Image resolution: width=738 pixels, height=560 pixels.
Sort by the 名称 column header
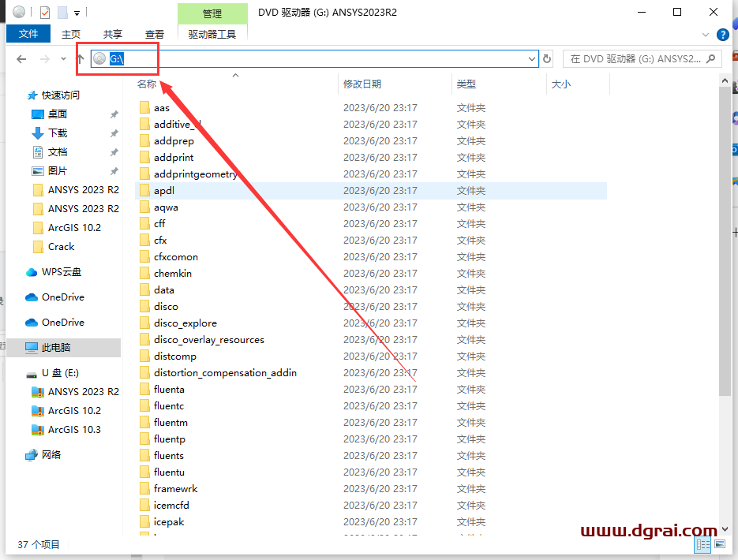[x=147, y=84]
